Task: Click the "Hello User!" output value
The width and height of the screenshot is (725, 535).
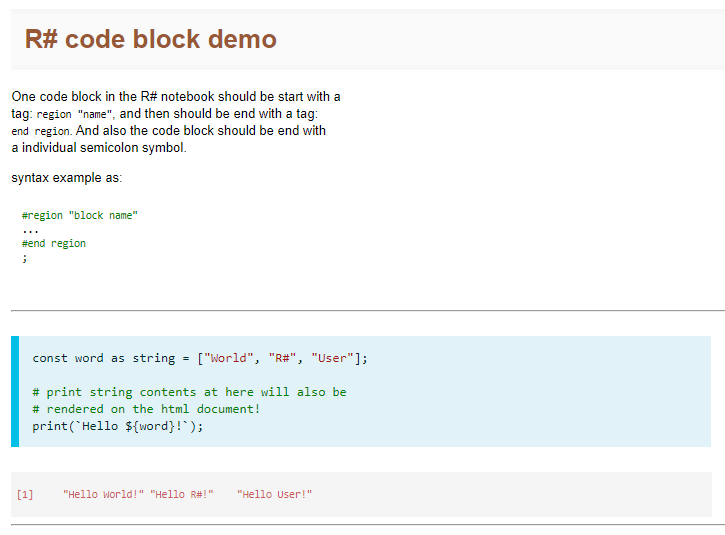Action: 275,494
